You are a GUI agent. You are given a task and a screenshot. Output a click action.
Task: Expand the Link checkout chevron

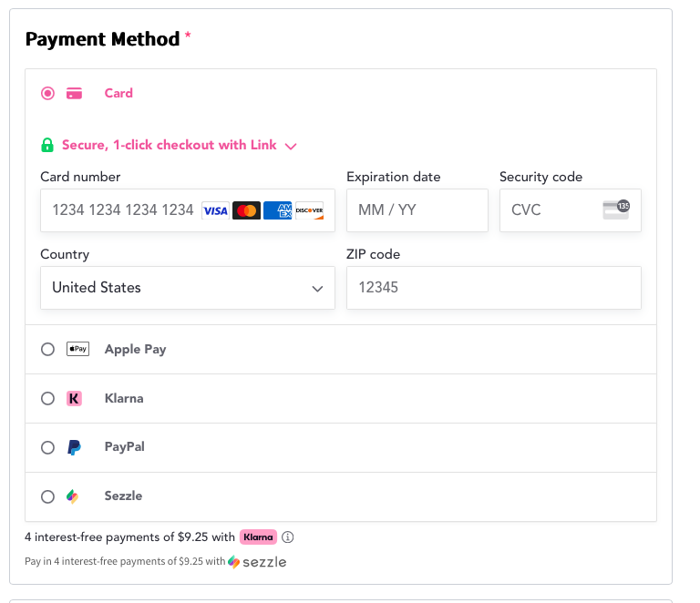pos(291,146)
